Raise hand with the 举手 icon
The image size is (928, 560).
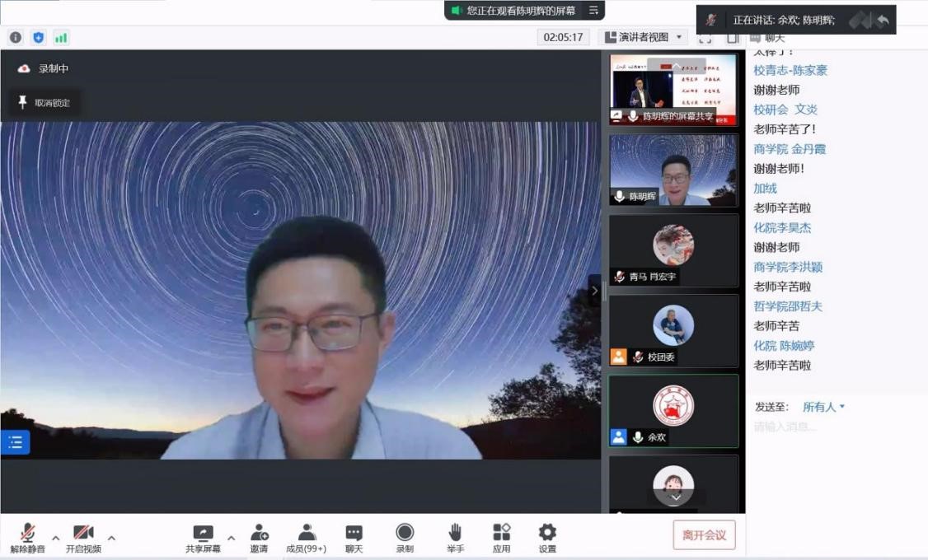(x=455, y=538)
